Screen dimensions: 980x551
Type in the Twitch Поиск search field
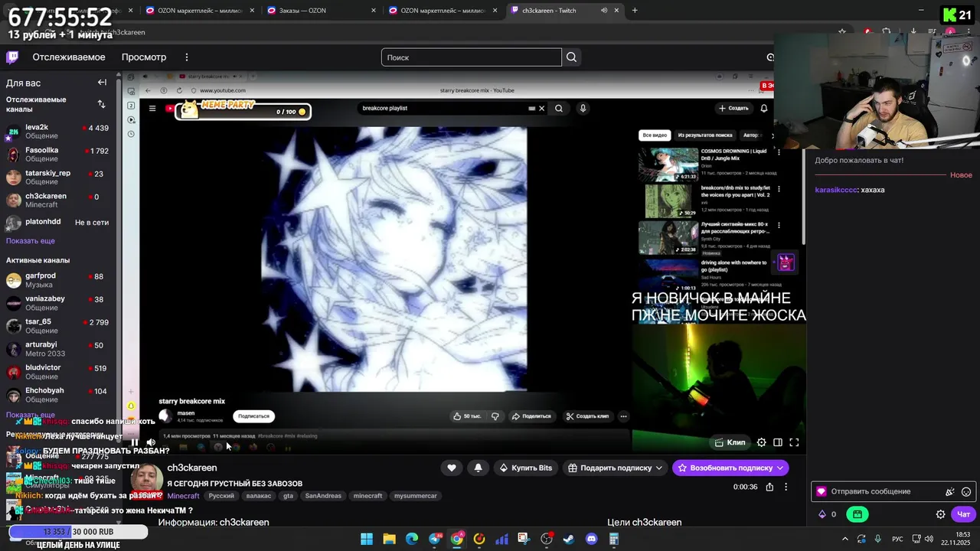click(472, 57)
